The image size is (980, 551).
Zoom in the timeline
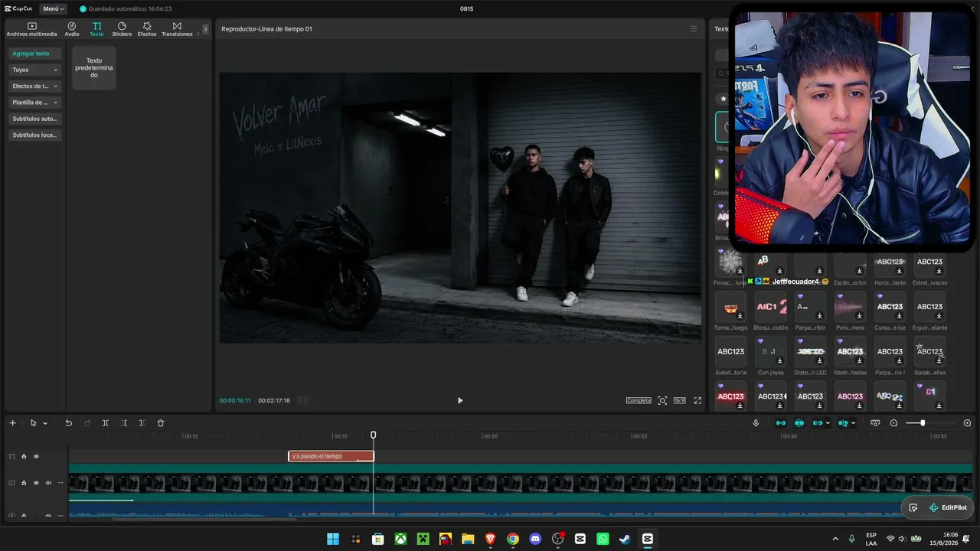[967, 423]
